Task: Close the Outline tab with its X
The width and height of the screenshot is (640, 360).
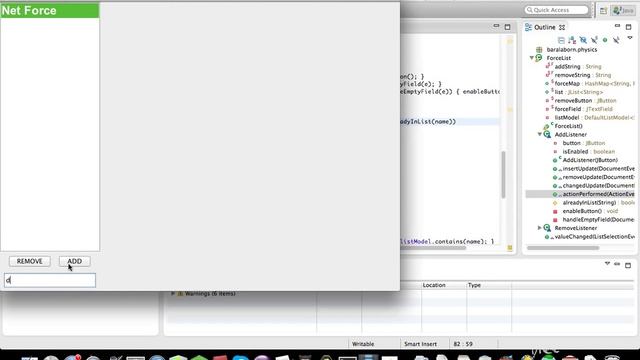Action: [562, 27]
